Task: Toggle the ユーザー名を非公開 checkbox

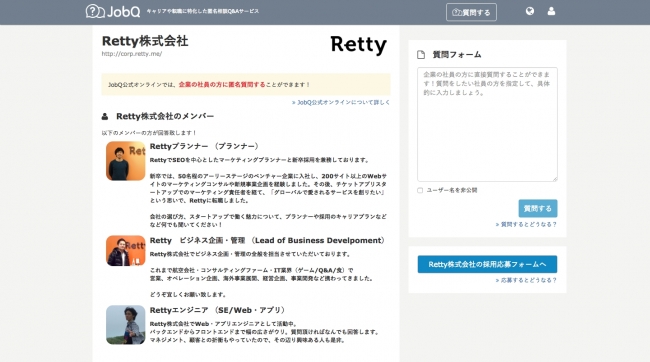Action: (420, 190)
